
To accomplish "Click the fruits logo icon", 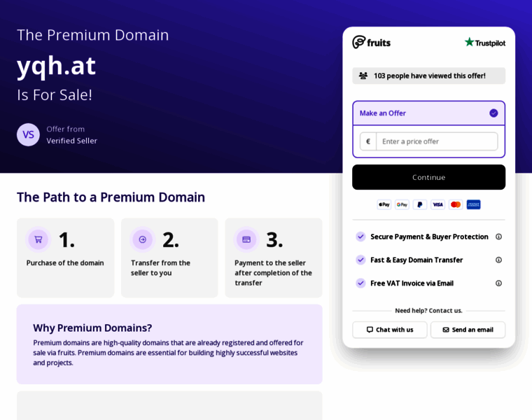I will (359, 42).
